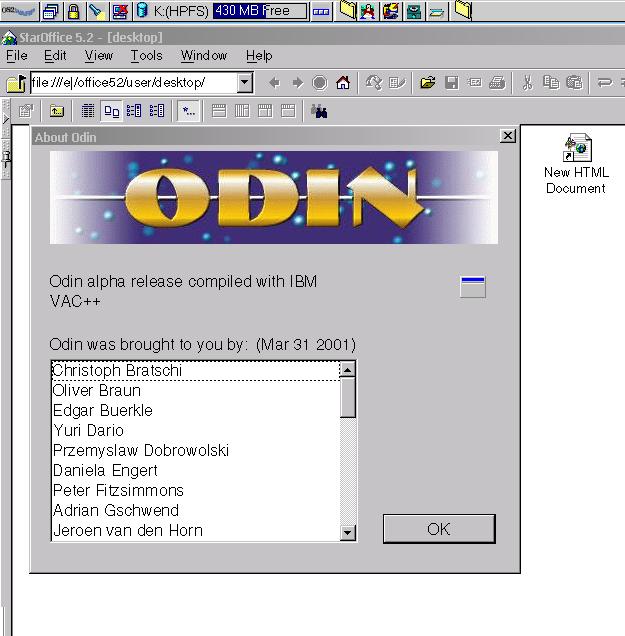The height and width of the screenshot is (636, 625).
Task: Click the binoculars Find icon
Action: tap(319, 111)
